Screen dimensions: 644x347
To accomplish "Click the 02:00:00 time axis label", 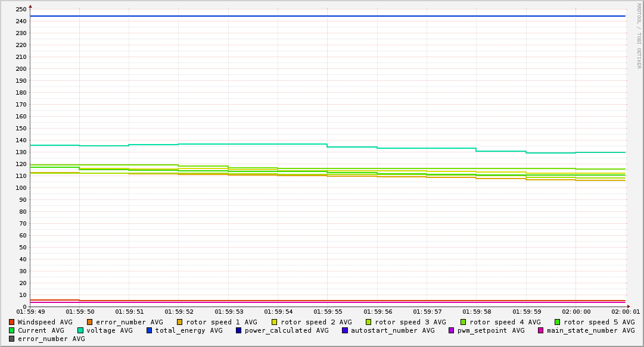I will point(575,312).
